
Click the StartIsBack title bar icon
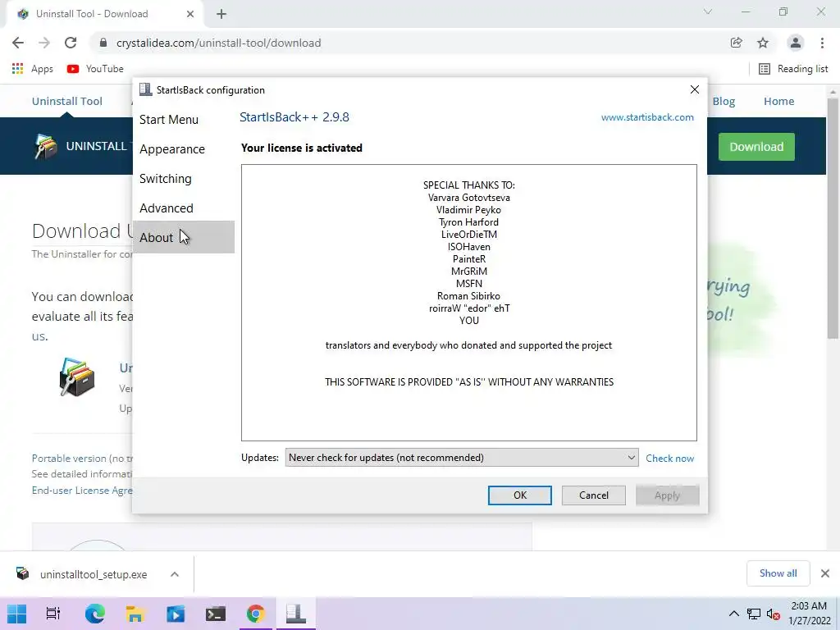(x=145, y=89)
